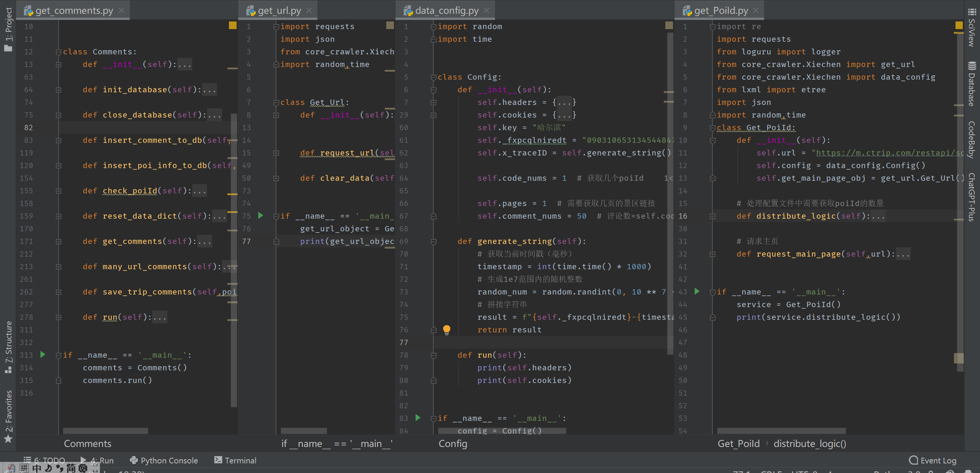Click inspection indicator in get_comments.py editor
This screenshot has height=473, width=980.
click(232, 25)
